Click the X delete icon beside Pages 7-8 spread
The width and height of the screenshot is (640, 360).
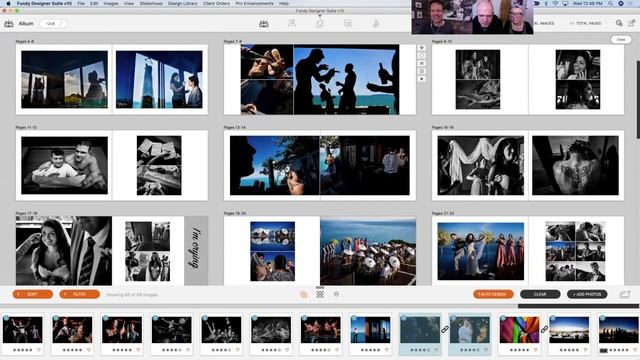coord(422,79)
